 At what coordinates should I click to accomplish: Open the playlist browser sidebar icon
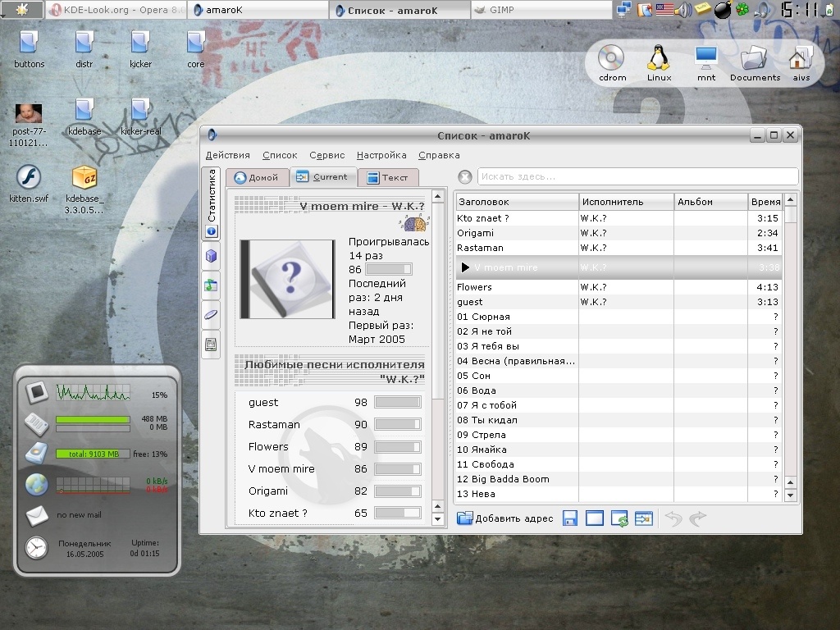pyautogui.click(x=211, y=285)
